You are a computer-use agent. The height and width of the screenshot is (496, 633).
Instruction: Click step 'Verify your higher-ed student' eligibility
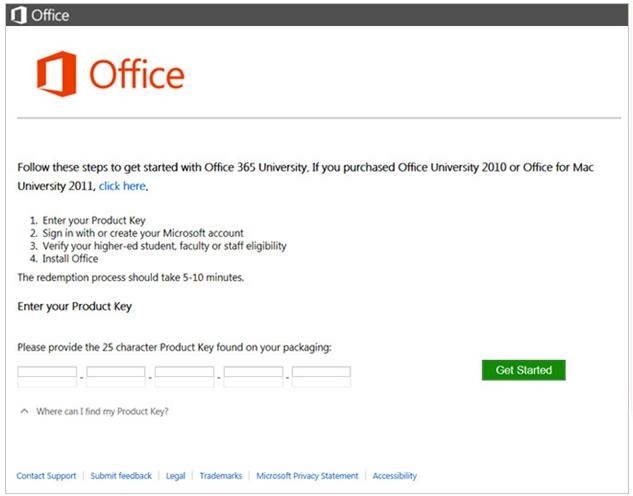158,246
